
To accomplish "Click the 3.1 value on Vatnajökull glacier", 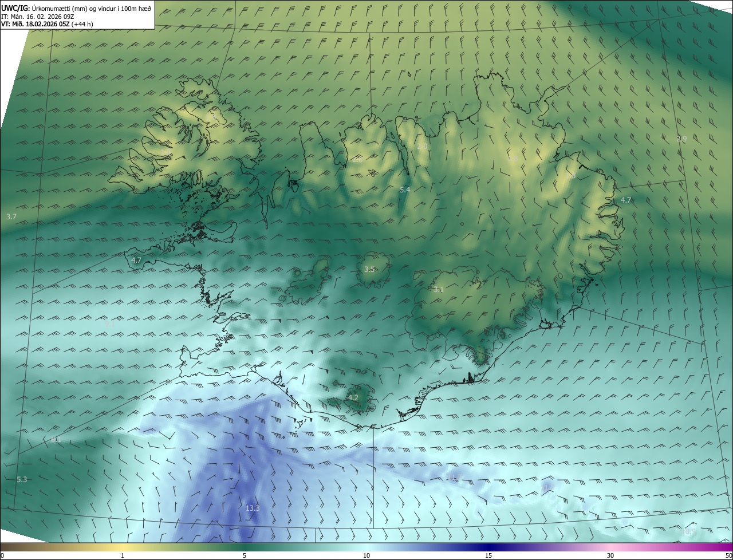I will pos(439,290).
